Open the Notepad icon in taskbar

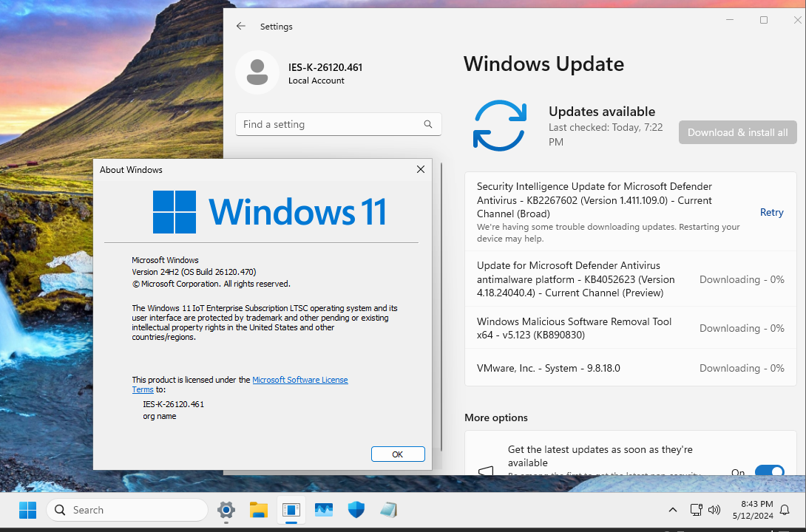(x=389, y=510)
